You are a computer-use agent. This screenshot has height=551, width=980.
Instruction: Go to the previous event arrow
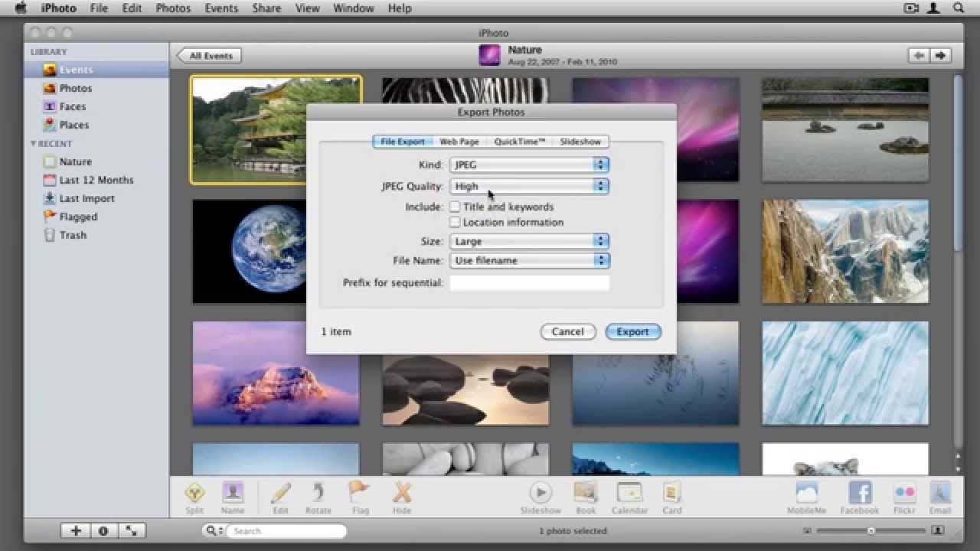[x=919, y=55]
